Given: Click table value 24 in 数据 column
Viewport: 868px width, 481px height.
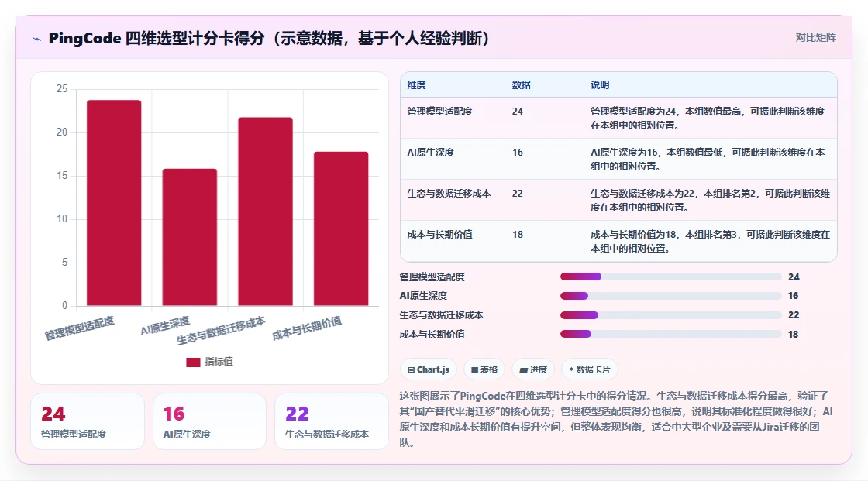Looking at the screenshot, I should click(518, 112).
